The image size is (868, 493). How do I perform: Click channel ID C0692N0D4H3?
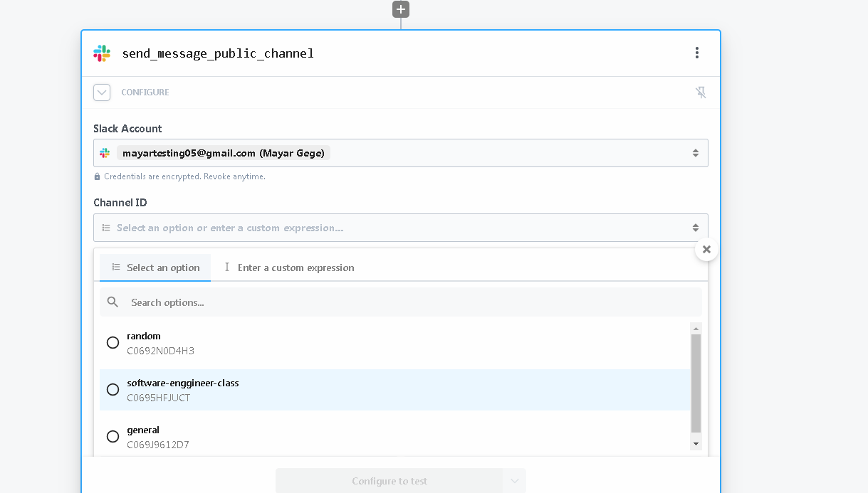click(x=160, y=351)
